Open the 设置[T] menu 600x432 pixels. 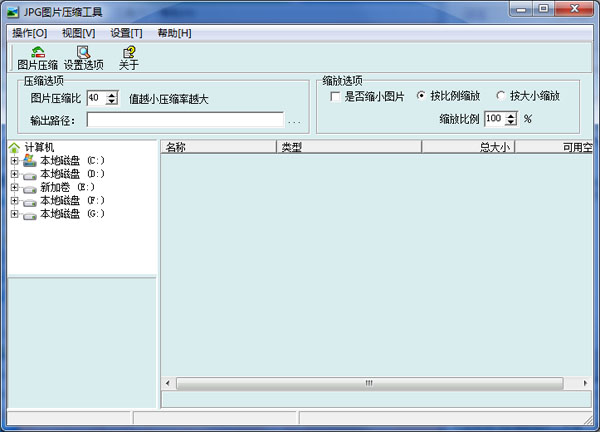126,33
